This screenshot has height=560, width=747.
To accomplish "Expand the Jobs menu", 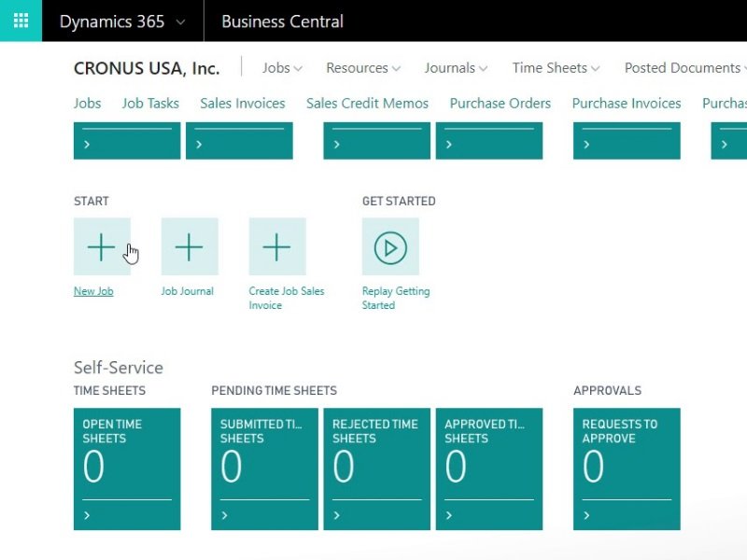I will click(x=282, y=68).
